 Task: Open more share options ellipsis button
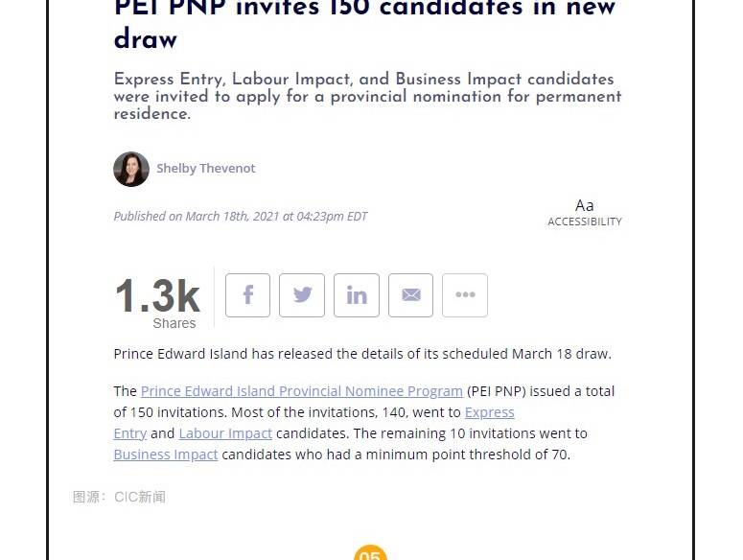click(465, 295)
